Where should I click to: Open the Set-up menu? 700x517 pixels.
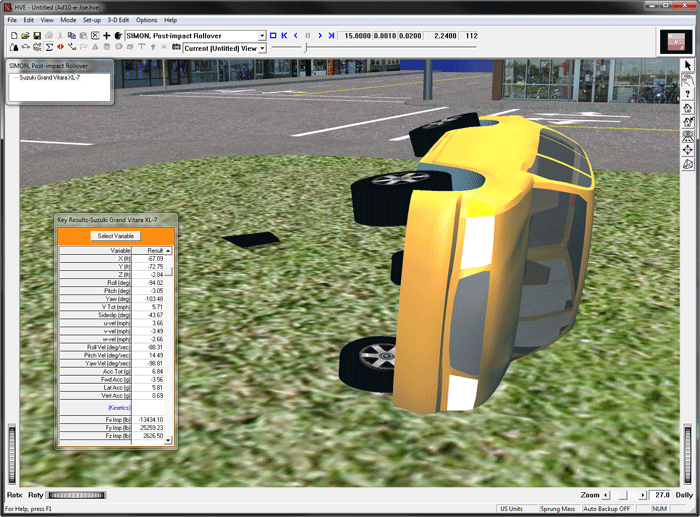click(91, 20)
